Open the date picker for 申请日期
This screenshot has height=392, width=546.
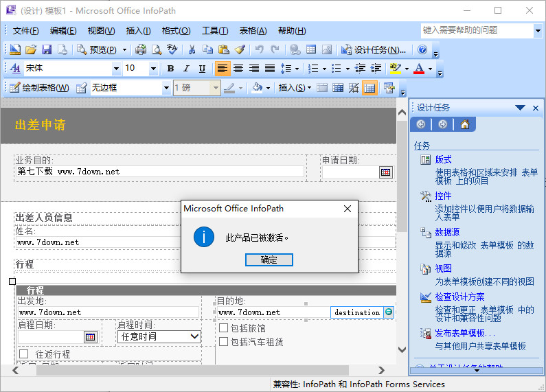click(x=385, y=172)
